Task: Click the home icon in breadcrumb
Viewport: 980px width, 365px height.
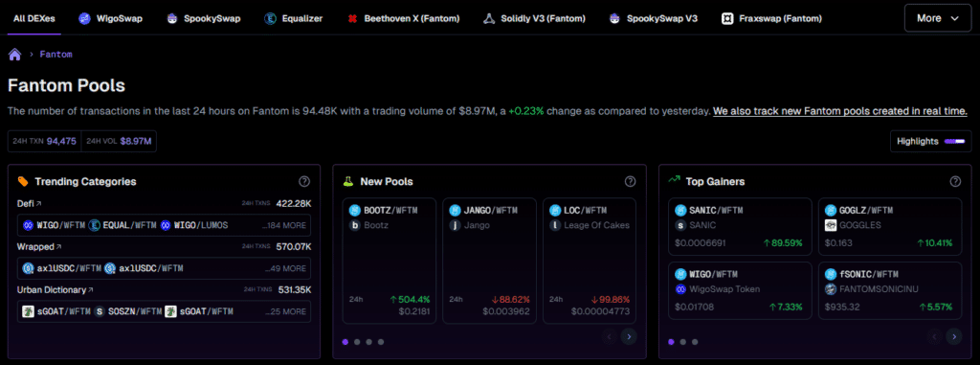Action: (15, 55)
